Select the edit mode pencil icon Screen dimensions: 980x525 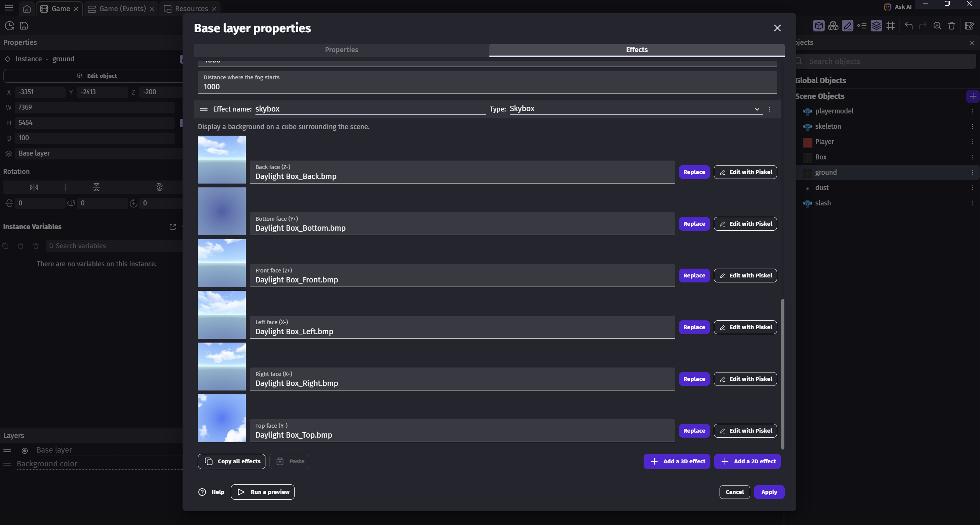tap(848, 26)
